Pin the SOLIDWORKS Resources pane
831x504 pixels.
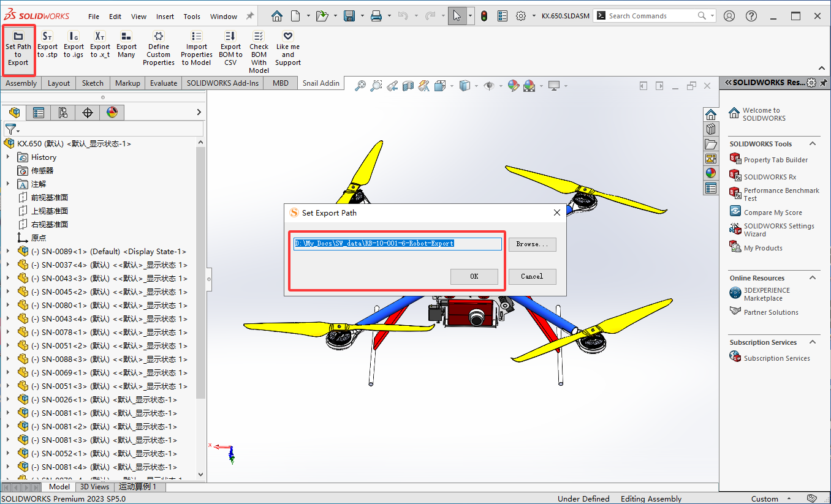click(x=824, y=82)
